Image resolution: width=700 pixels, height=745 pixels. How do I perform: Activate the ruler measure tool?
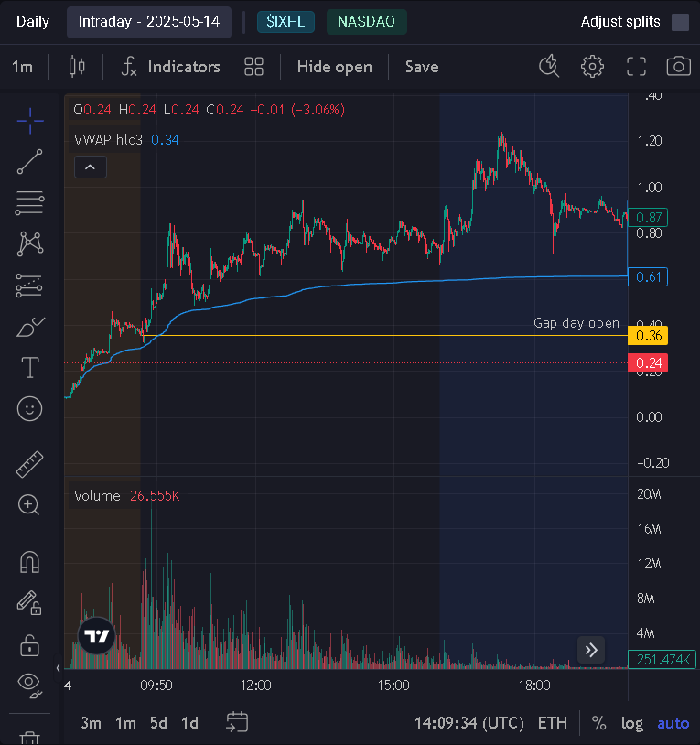30,464
